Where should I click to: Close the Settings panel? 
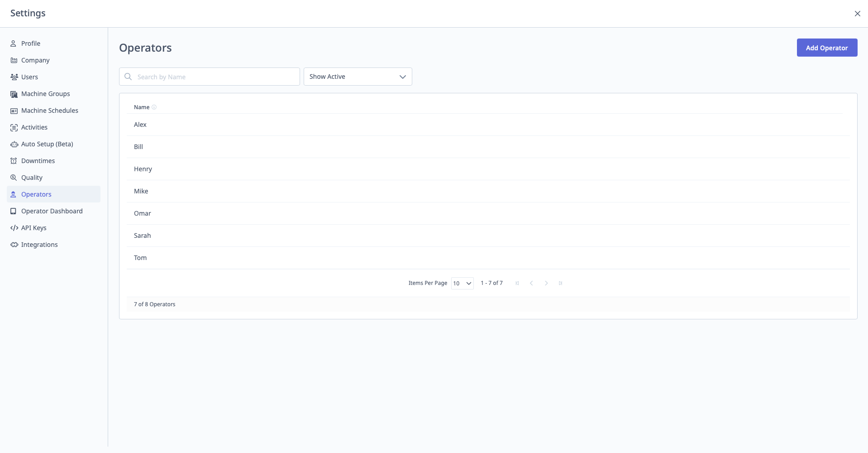point(857,14)
